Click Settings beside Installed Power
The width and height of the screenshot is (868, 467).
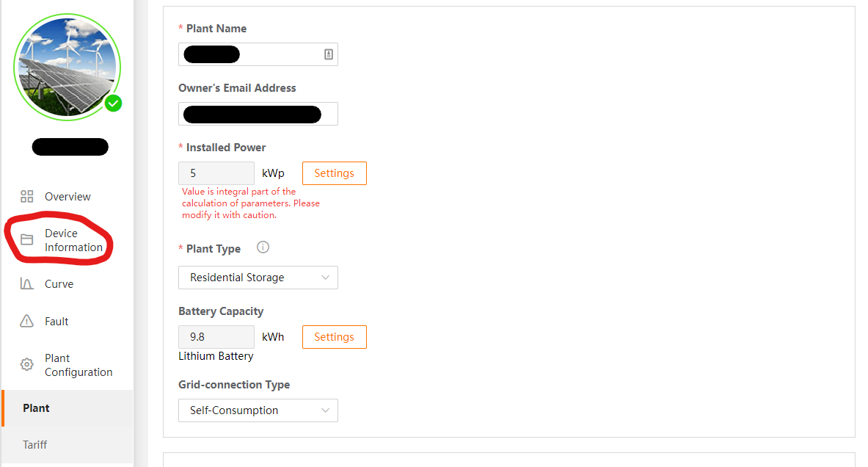(x=334, y=173)
